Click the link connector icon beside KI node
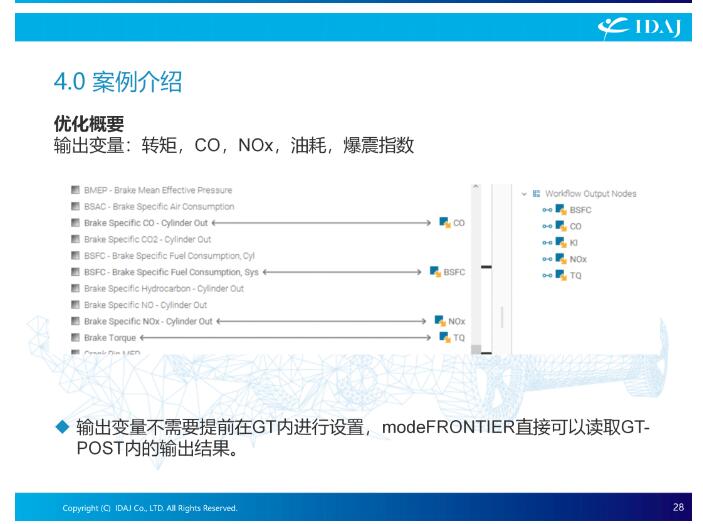This screenshot has width=703, height=524. 547,243
